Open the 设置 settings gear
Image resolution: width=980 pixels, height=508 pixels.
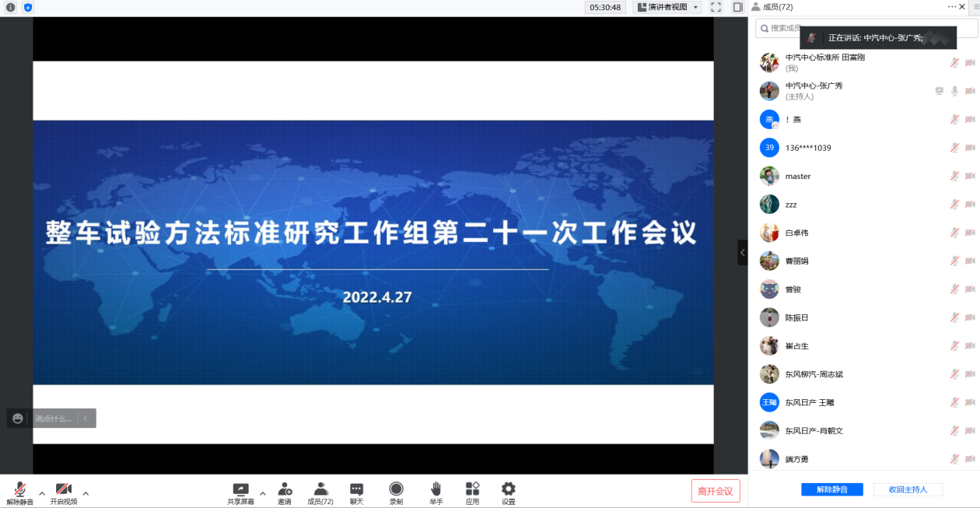coord(508,490)
